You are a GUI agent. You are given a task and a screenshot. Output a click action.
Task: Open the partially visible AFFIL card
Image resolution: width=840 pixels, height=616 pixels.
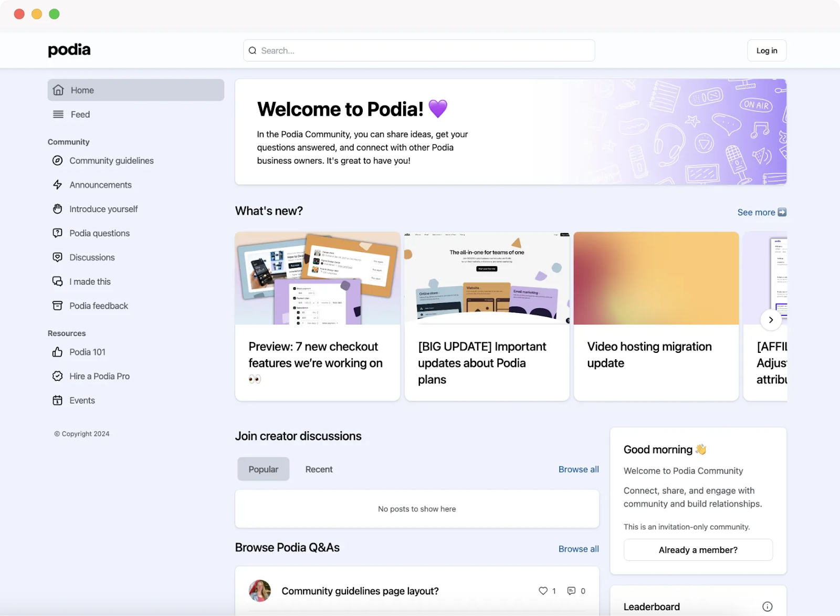[x=765, y=316]
